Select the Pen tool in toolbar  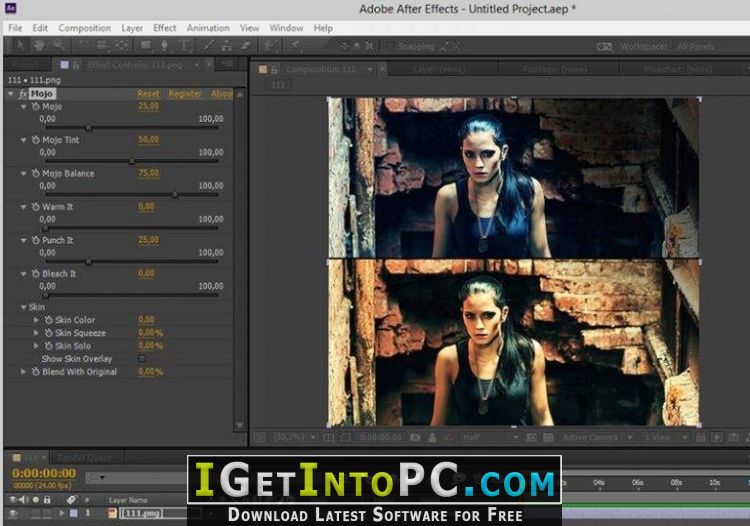point(164,46)
